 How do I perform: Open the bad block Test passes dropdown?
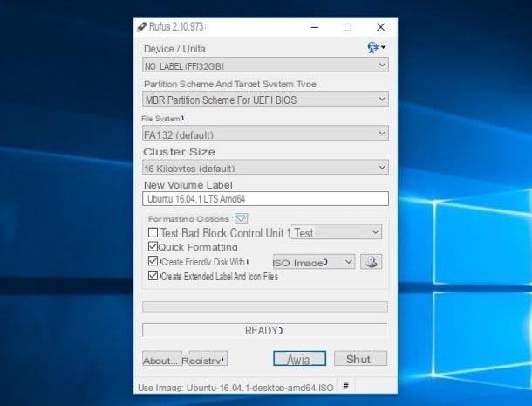click(337, 232)
